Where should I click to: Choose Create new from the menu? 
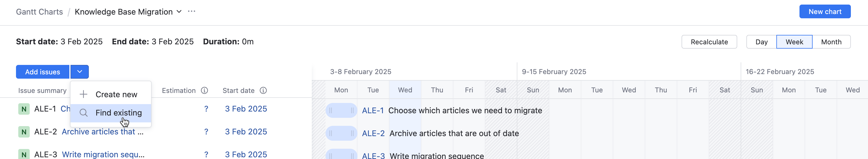click(116, 95)
